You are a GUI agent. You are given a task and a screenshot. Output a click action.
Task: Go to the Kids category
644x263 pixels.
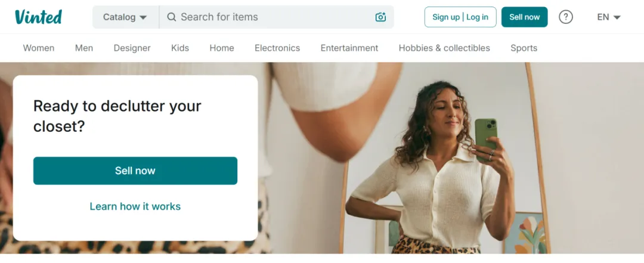coord(180,48)
